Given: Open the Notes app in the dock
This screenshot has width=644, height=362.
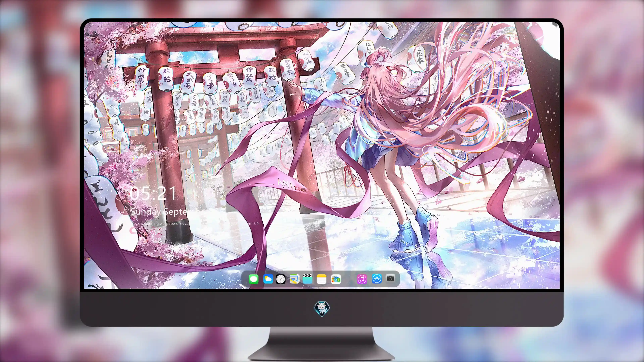Looking at the screenshot, I should 321,279.
